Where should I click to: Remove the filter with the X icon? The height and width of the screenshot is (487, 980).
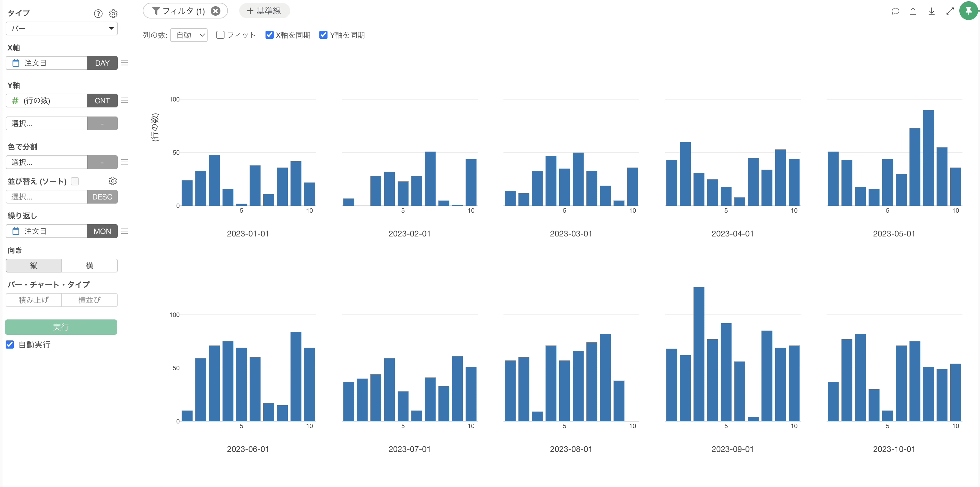(215, 11)
